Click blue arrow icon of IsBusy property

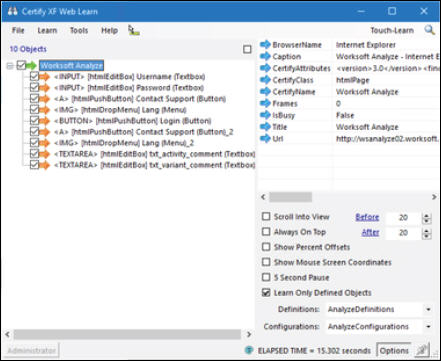point(265,115)
